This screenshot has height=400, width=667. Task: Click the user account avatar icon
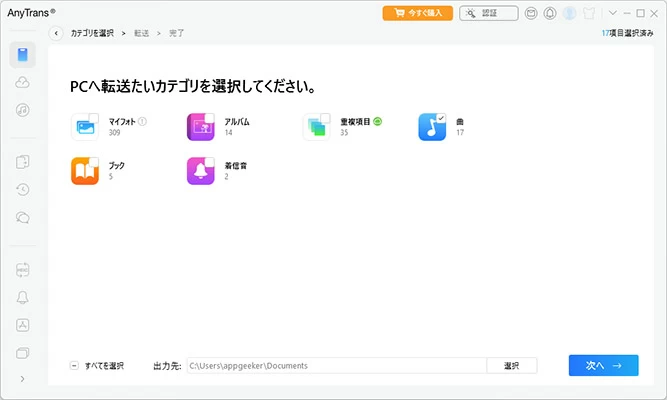569,14
